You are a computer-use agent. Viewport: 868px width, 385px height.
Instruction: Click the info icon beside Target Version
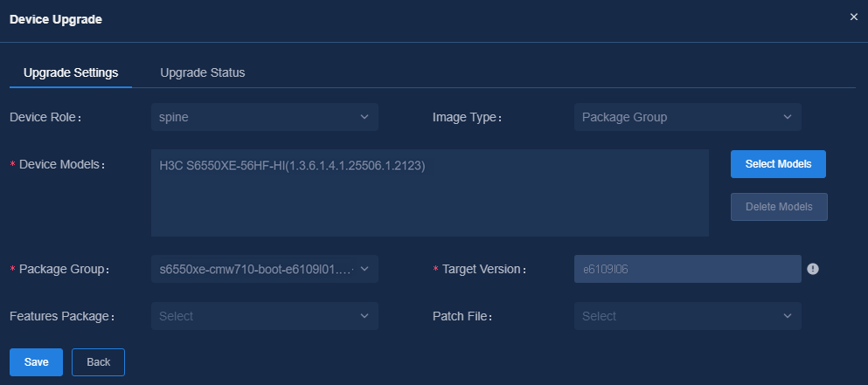[812, 269]
